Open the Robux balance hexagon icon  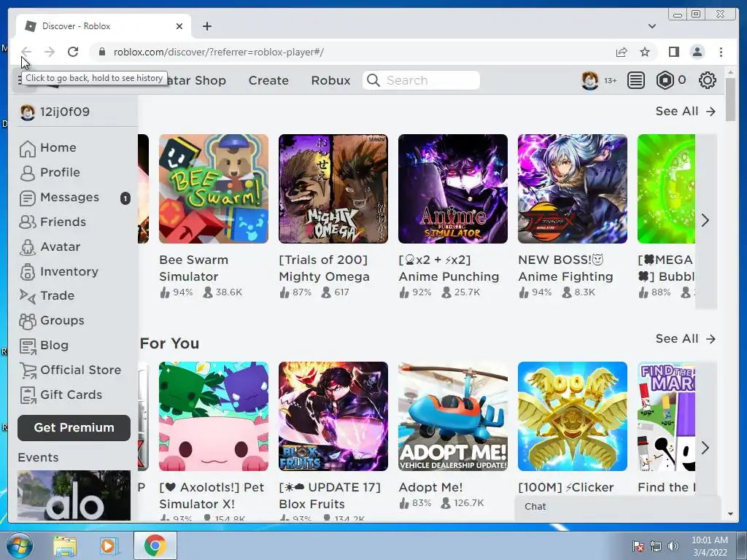coord(665,80)
